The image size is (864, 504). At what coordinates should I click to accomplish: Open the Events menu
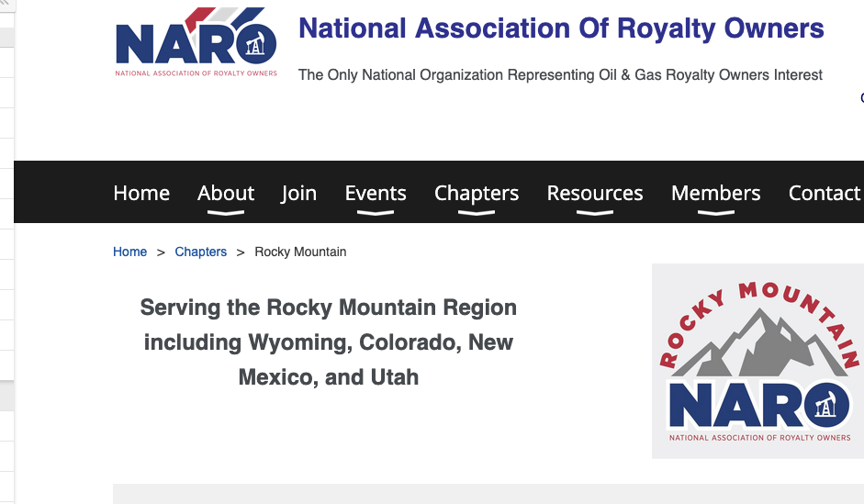[x=376, y=194]
